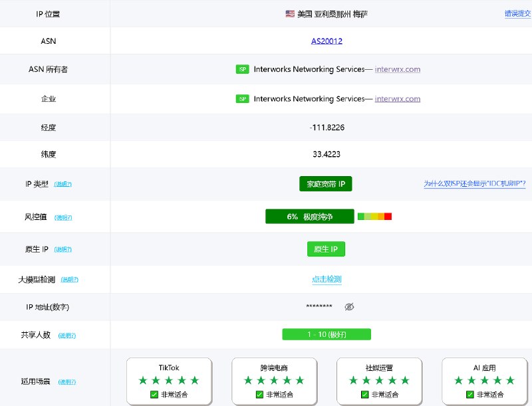Click the latitude value 33.4223
Screen dimensions: 532x406
tap(327, 154)
